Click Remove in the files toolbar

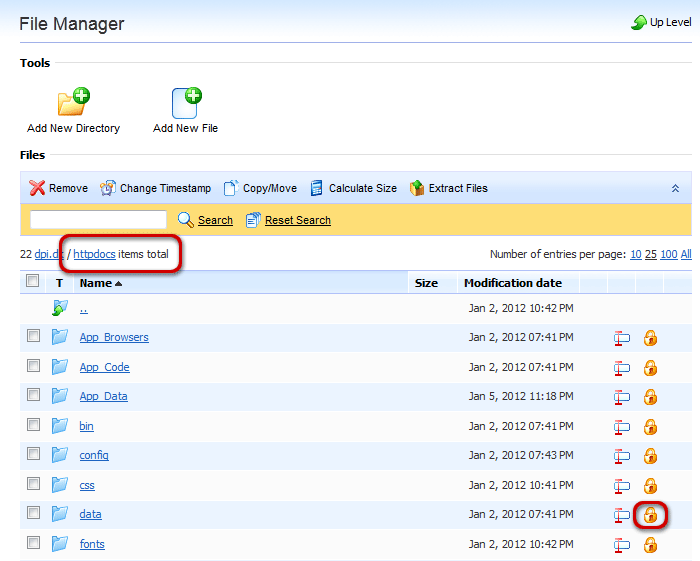point(58,188)
